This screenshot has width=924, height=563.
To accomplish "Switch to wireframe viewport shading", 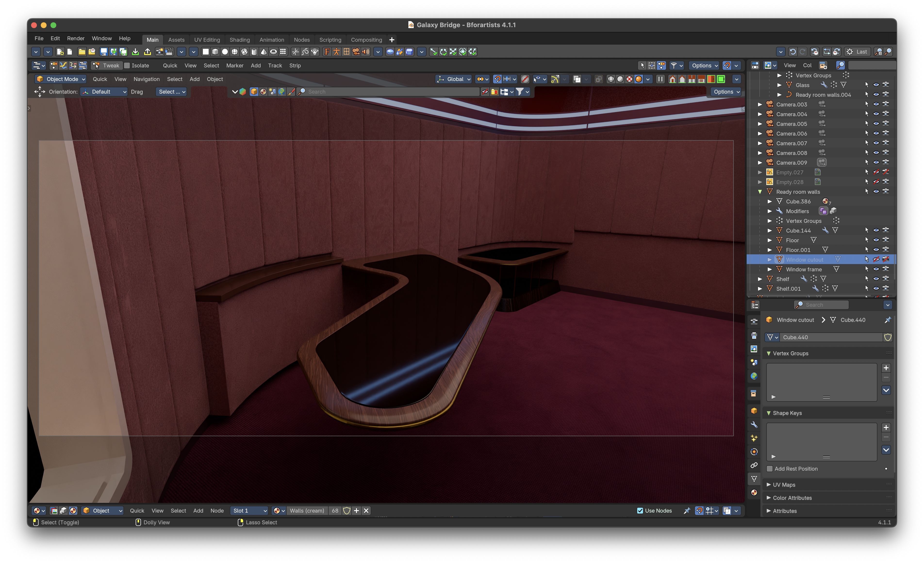I will [611, 79].
